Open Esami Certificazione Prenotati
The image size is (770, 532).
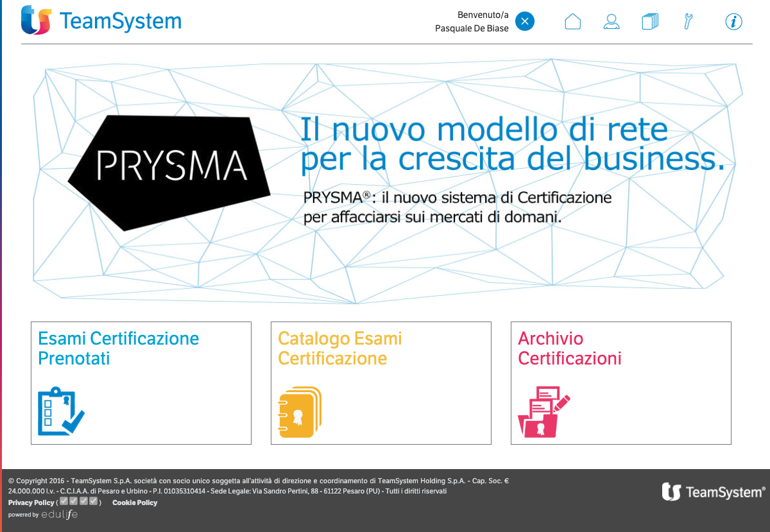[118, 348]
